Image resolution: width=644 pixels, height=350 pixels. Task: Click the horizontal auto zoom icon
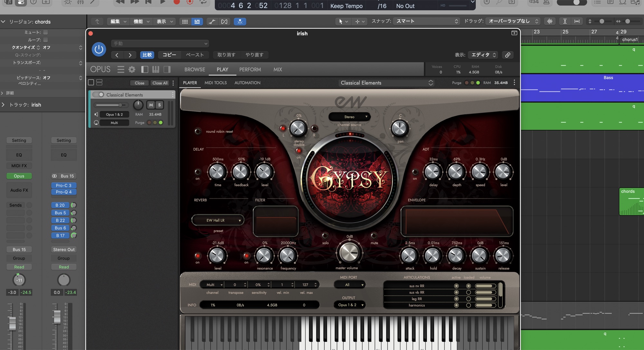[x=577, y=21]
